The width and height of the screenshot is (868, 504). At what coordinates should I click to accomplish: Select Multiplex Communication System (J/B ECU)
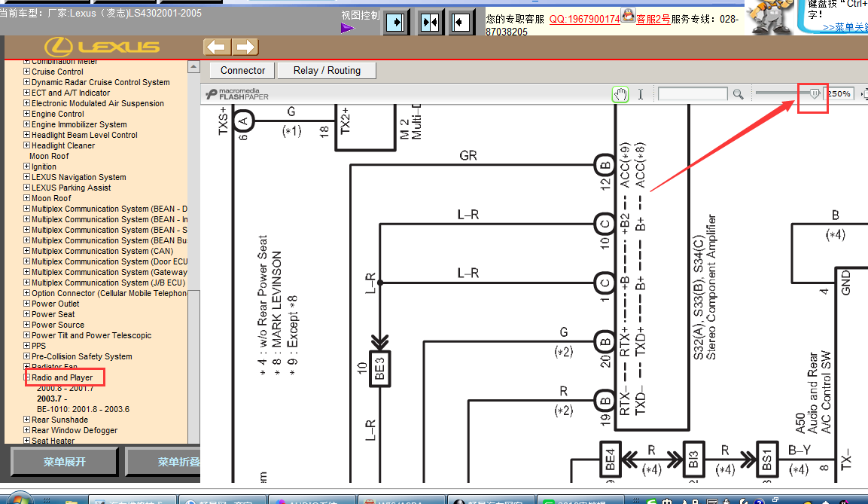[x=108, y=283]
